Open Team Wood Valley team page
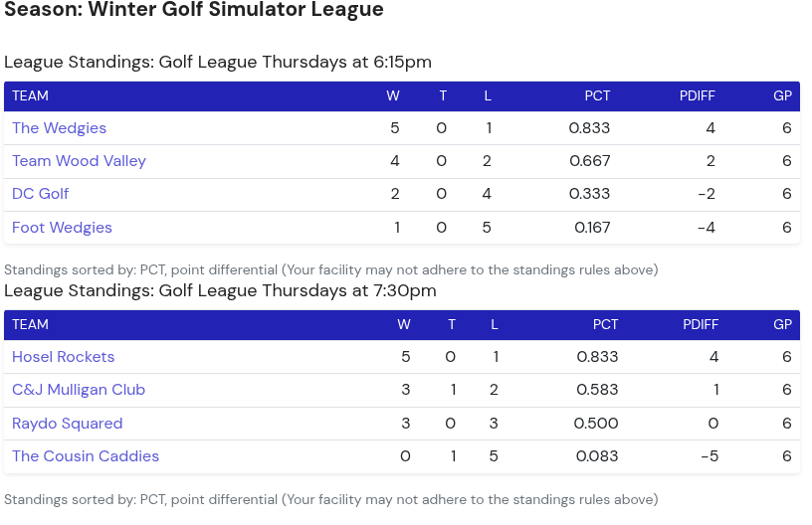 [79, 161]
